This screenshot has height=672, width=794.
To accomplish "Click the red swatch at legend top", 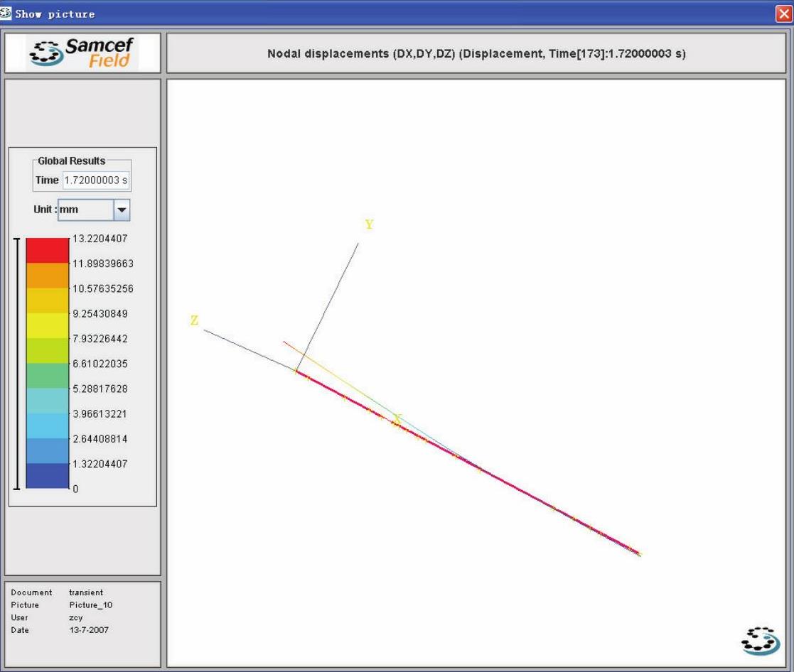I will click(x=47, y=251).
